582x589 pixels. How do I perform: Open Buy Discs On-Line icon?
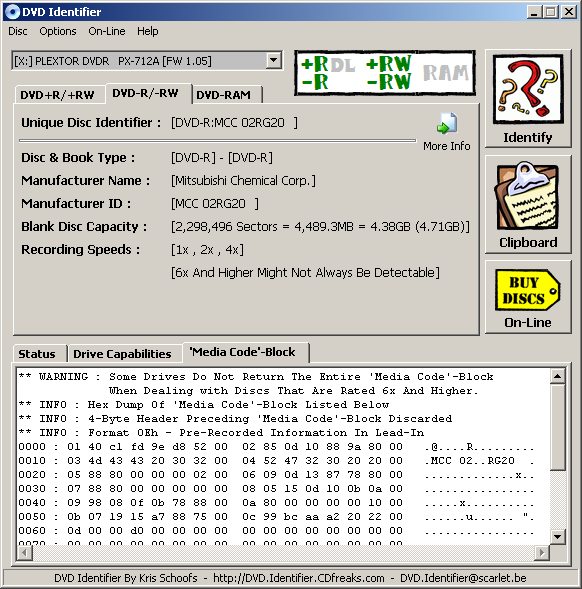pyautogui.click(x=528, y=290)
